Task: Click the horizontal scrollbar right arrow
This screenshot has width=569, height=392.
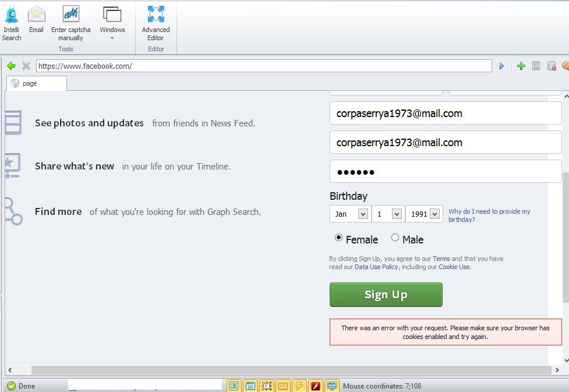Action: coord(557,370)
